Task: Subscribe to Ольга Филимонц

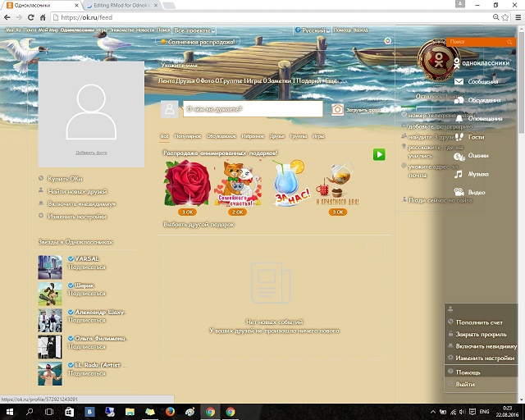Action: pyautogui.click(x=87, y=347)
